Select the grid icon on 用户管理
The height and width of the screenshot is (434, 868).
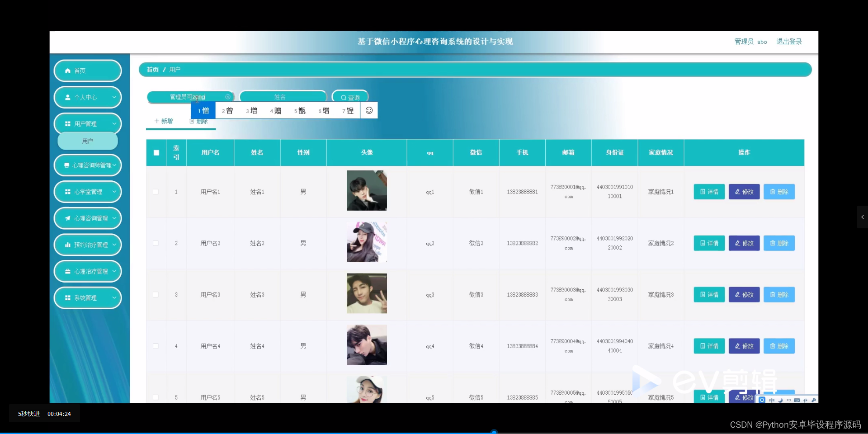[67, 123]
